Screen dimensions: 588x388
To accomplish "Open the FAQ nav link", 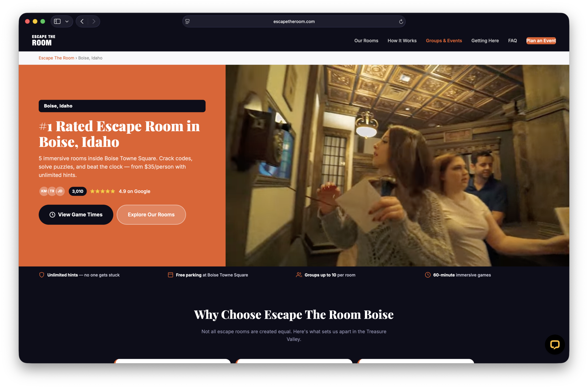I will tap(512, 41).
